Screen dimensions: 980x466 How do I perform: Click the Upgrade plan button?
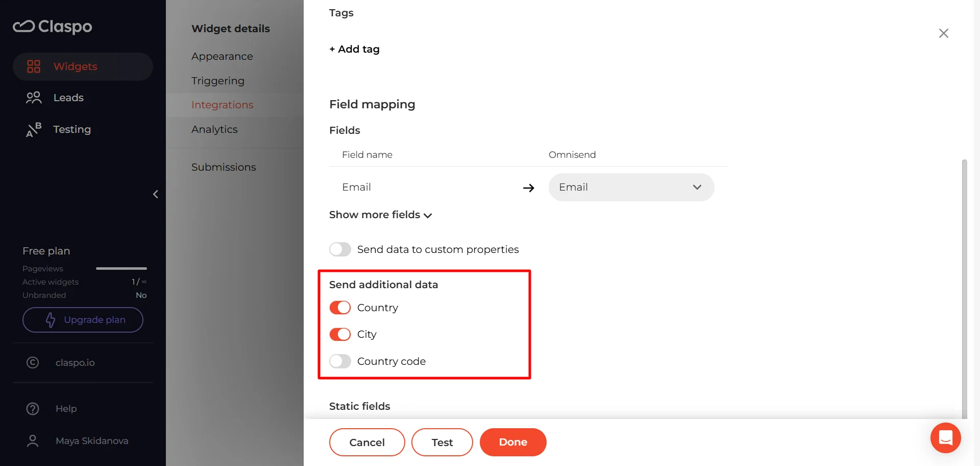coord(83,320)
